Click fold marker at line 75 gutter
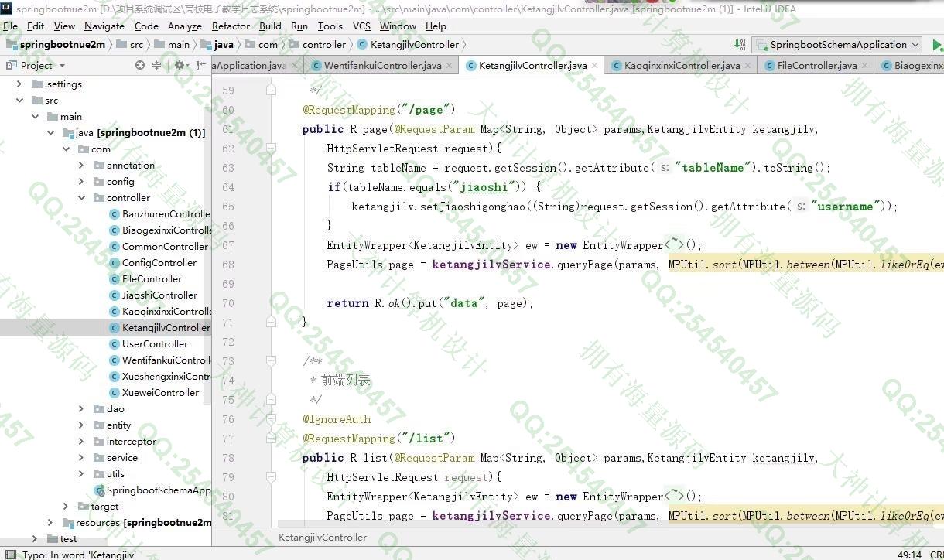Image resolution: width=944 pixels, height=560 pixels. (x=271, y=400)
